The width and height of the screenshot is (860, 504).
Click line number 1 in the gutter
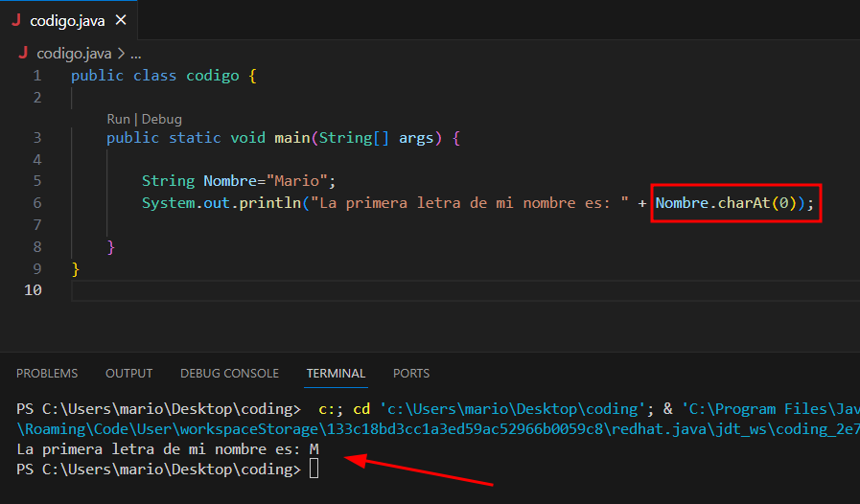36,76
